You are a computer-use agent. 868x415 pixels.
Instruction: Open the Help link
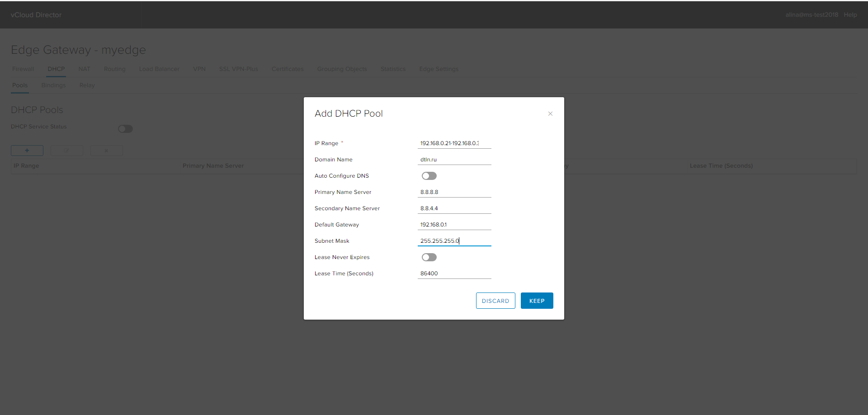point(850,14)
